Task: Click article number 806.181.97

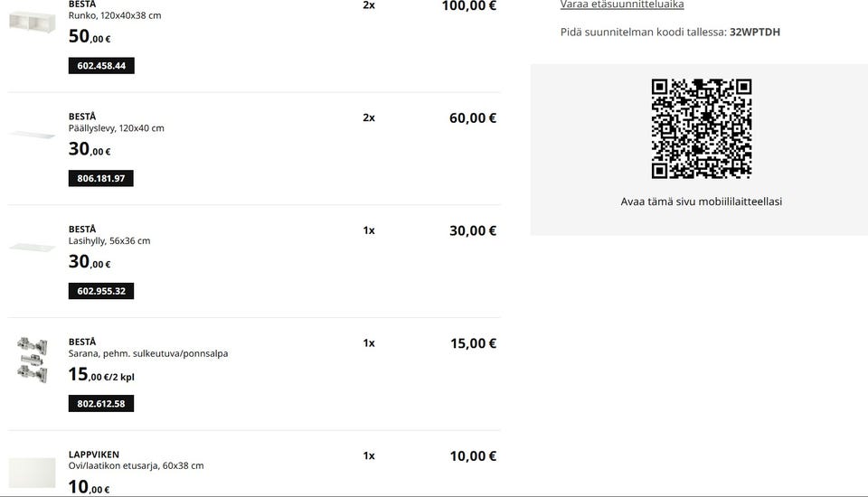Action: 100,178
